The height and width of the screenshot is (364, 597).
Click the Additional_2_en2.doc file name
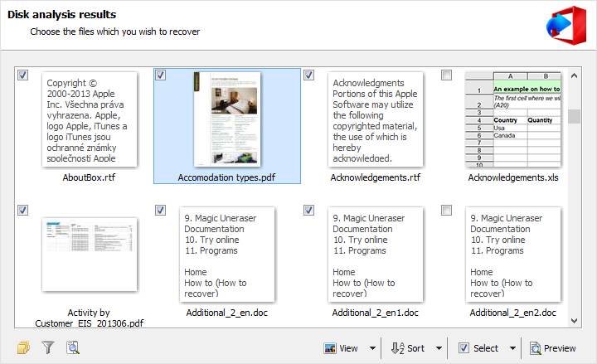(x=513, y=313)
